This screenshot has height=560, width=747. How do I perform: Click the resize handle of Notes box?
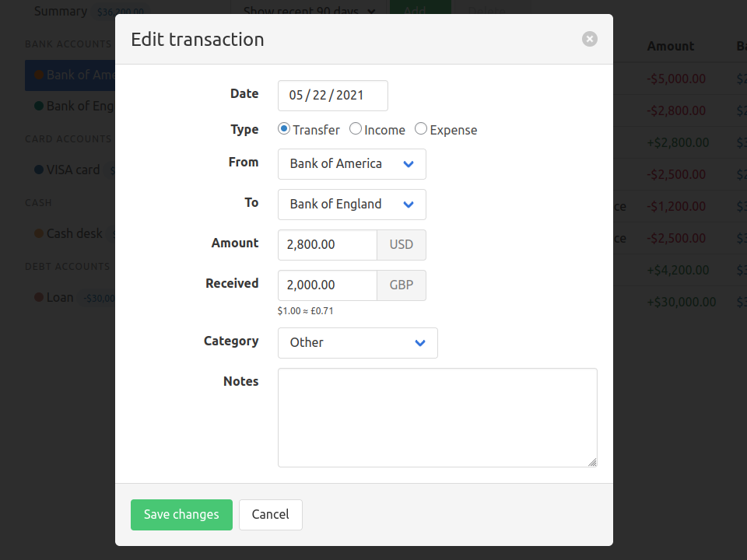(592, 462)
